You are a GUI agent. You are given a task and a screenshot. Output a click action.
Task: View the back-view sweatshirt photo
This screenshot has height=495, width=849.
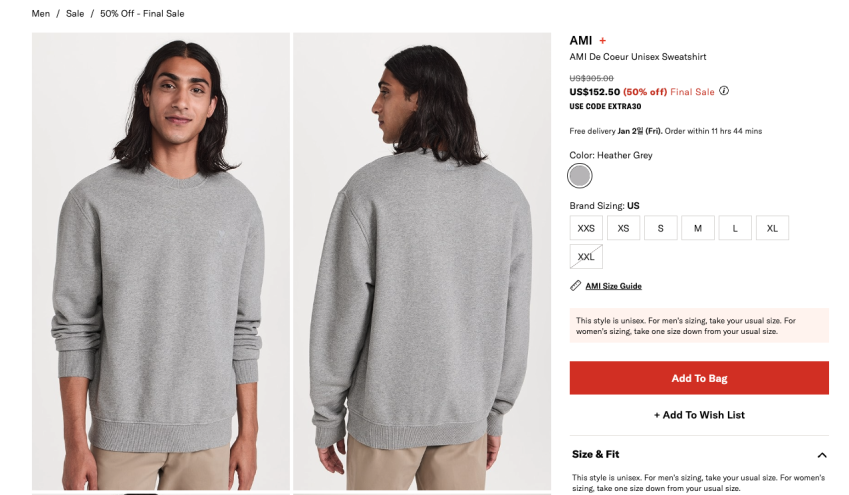[x=422, y=261]
